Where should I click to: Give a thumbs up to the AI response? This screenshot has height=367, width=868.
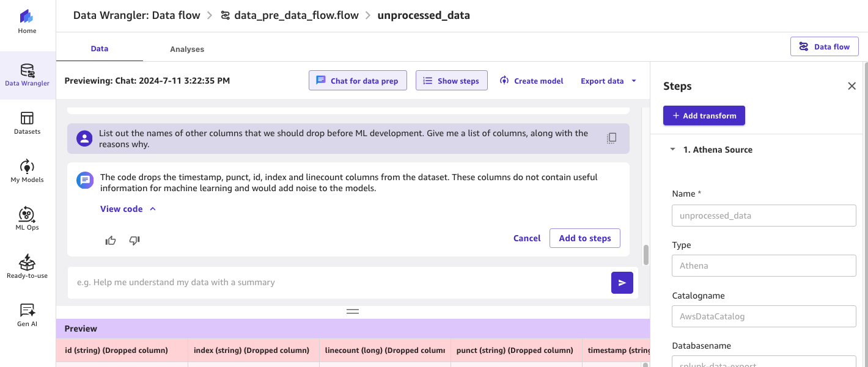coord(110,241)
